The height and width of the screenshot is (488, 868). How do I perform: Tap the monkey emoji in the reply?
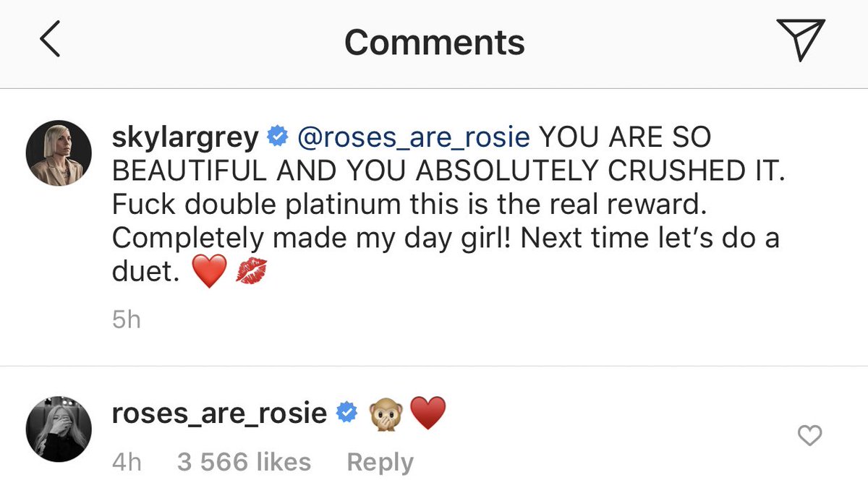pos(385,413)
